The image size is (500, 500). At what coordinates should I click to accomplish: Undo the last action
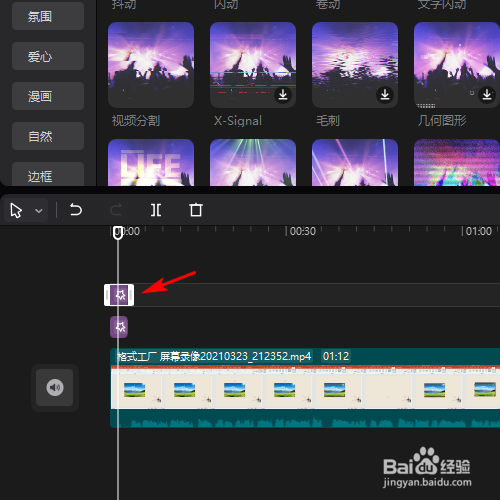(x=76, y=210)
